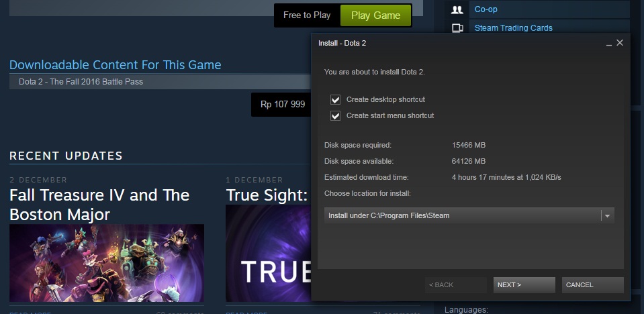Click the Rp 107 999 price label
Viewport: 644px width, 314px height.
pos(283,104)
